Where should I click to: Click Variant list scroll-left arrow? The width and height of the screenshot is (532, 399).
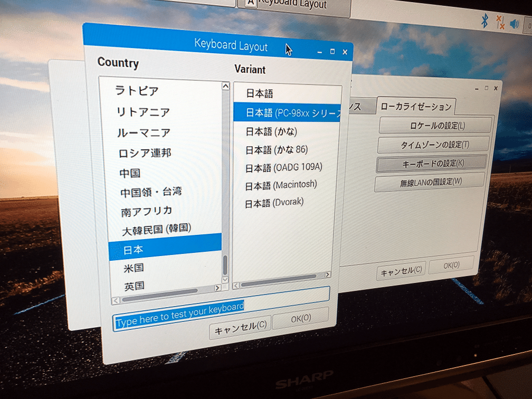[x=236, y=286]
